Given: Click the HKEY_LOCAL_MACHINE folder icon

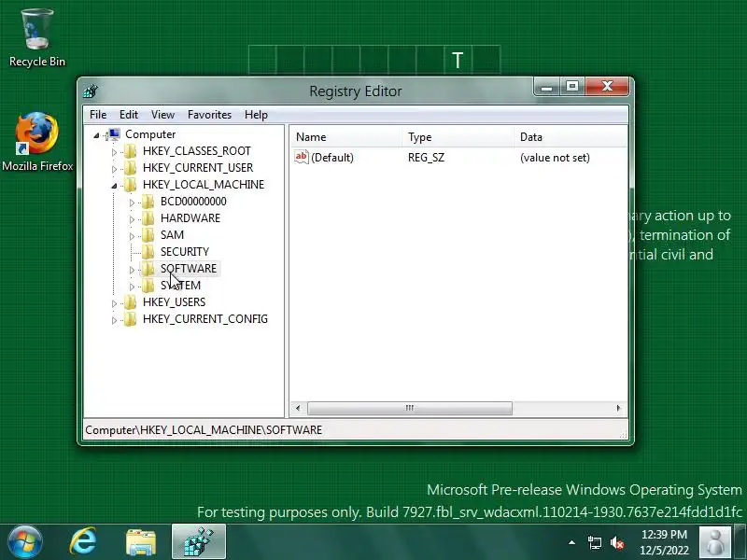Looking at the screenshot, I should click(x=130, y=185).
